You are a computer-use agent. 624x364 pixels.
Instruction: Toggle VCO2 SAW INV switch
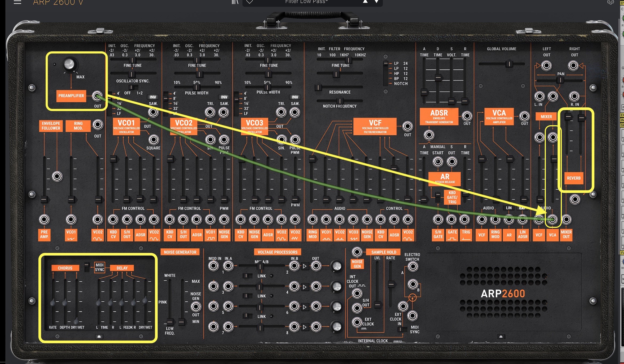(x=224, y=97)
